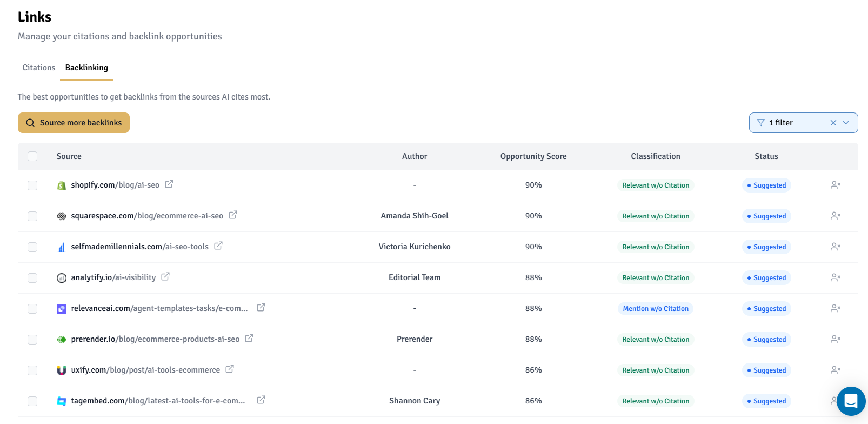Click remove-user icon in relevanceai.com row
This screenshot has height=424, width=868.
click(x=836, y=308)
